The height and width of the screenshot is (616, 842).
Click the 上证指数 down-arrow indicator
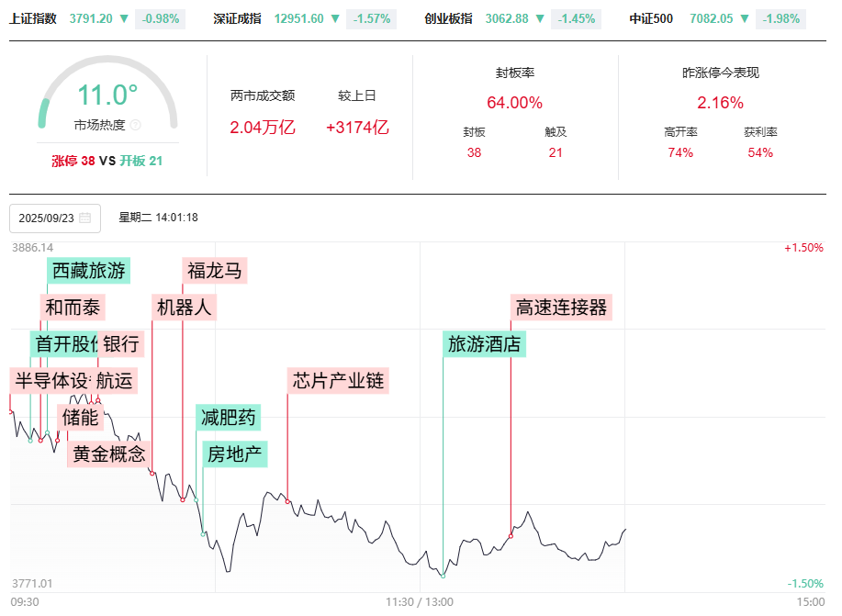click(x=124, y=18)
